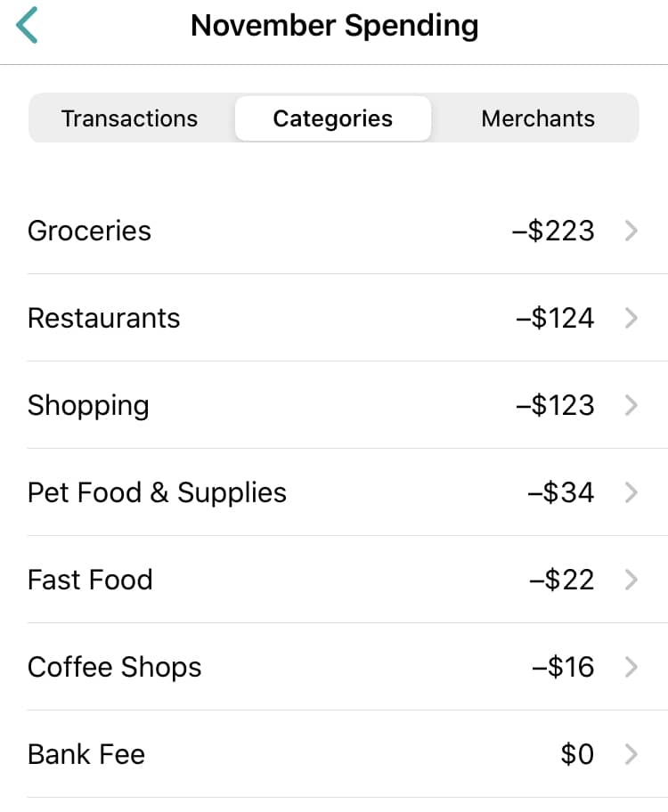Click the $0 Bank Fee amount
The width and height of the screenshot is (668, 812).
[x=577, y=754]
